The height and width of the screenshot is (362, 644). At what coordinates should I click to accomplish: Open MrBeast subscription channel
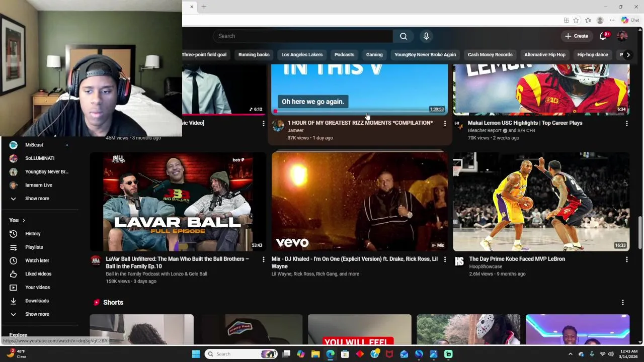[x=34, y=145]
